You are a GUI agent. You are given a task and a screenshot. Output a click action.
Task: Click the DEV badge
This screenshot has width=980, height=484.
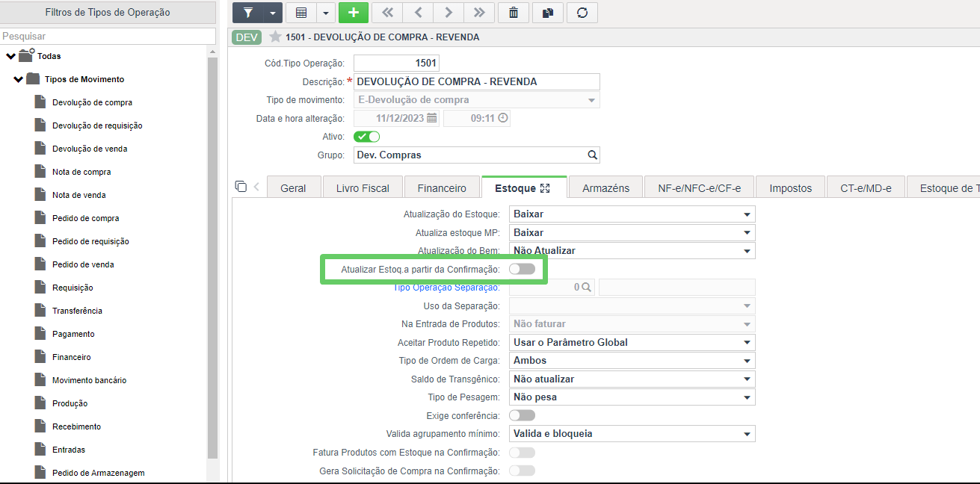click(247, 37)
